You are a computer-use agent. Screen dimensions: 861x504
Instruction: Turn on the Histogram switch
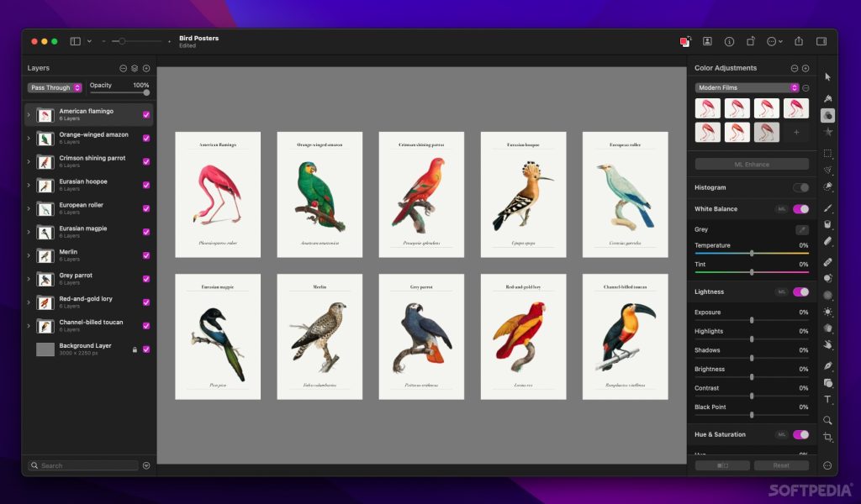point(800,187)
